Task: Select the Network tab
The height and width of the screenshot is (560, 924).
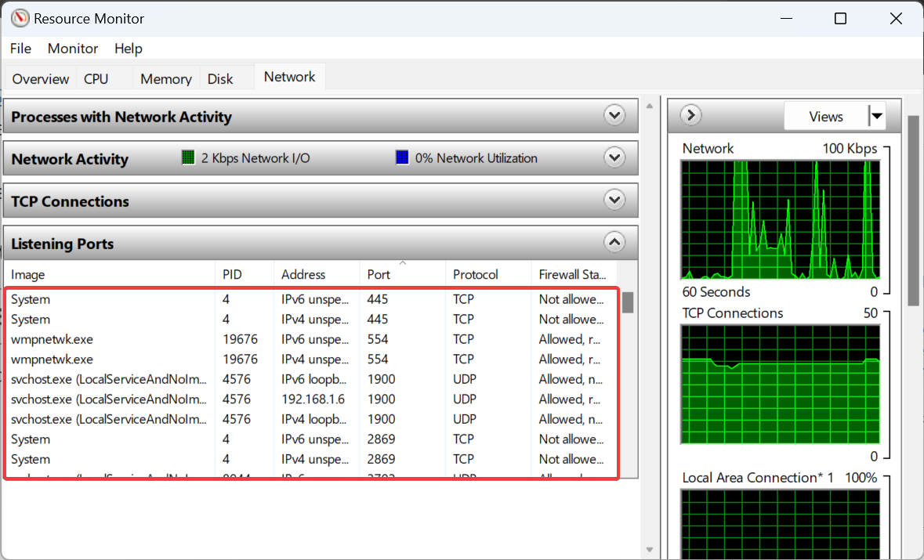Action: (x=289, y=77)
